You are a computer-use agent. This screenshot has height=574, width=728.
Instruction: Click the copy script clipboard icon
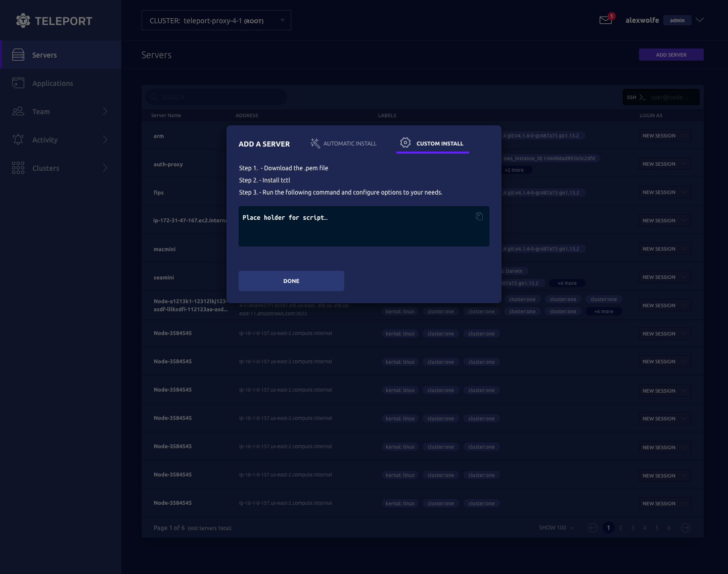(x=479, y=216)
